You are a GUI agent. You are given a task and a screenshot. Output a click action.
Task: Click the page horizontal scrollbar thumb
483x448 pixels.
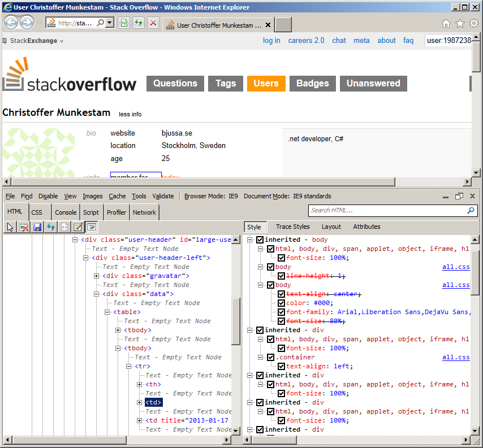203,182
